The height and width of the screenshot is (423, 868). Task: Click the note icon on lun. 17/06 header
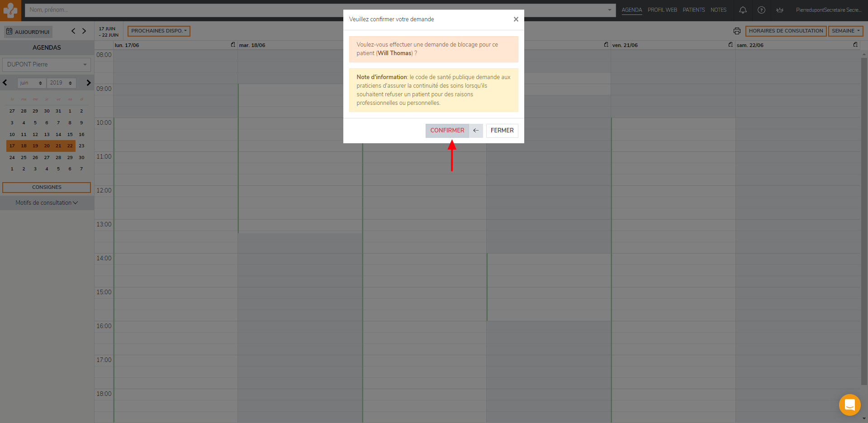click(x=233, y=45)
